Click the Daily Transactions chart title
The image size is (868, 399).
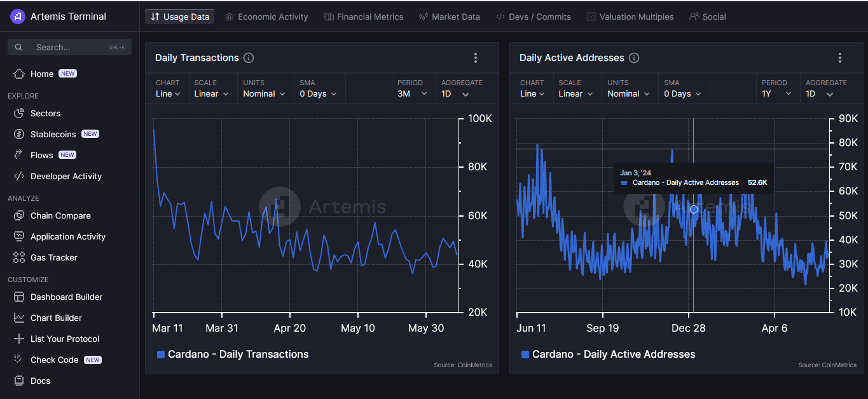197,58
